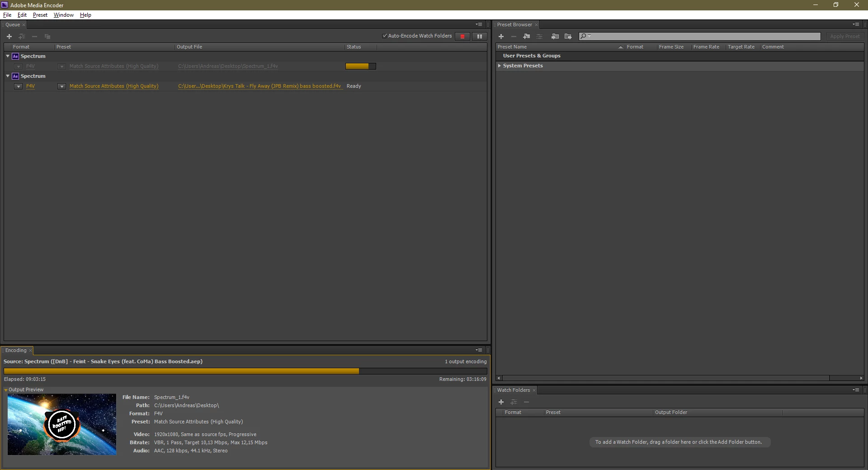This screenshot has height=470, width=868.
Task: Open Match Source Attributes preset of Ready output
Action: pyautogui.click(x=114, y=86)
